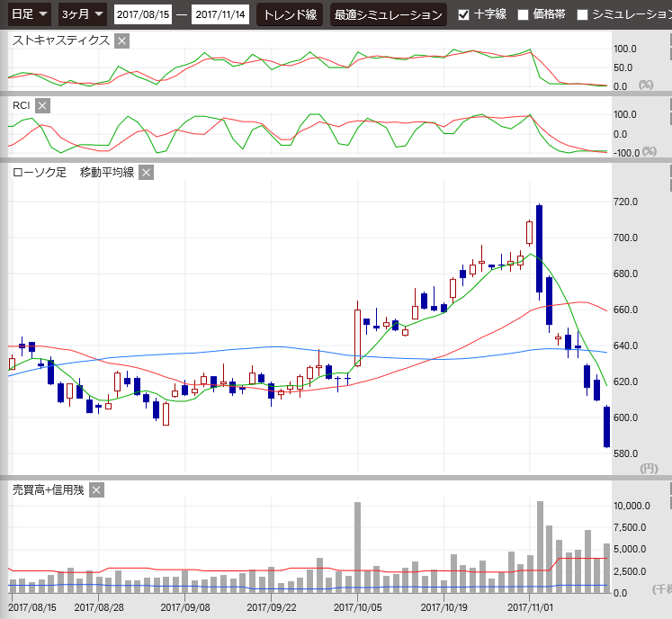The height and width of the screenshot is (619, 672).
Task: Grab the divider between ストキャスティクス and RCI panels
Action: [x=336, y=94]
